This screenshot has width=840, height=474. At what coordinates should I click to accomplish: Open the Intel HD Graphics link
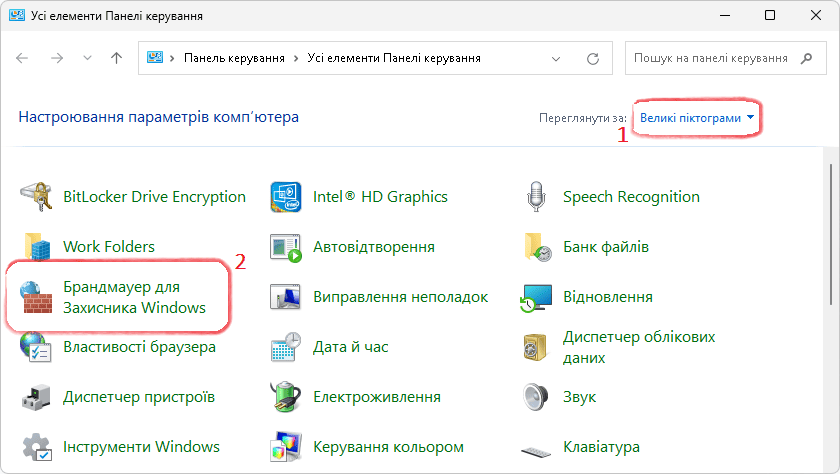pos(380,197)
